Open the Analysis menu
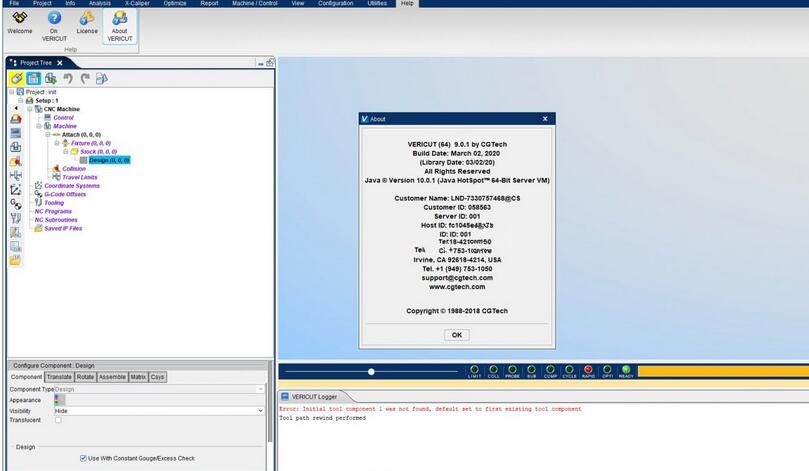Screen dimensions: 809x471 (x=100, y=3)
